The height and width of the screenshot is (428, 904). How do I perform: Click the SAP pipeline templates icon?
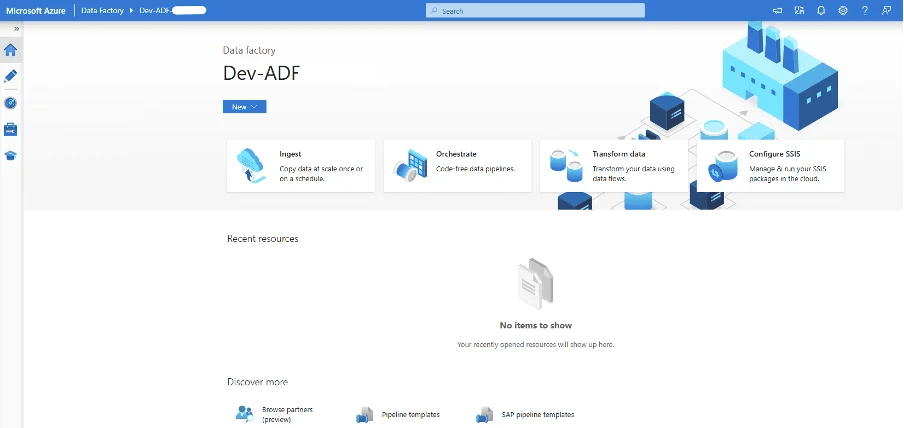click(x=485, y=415)
